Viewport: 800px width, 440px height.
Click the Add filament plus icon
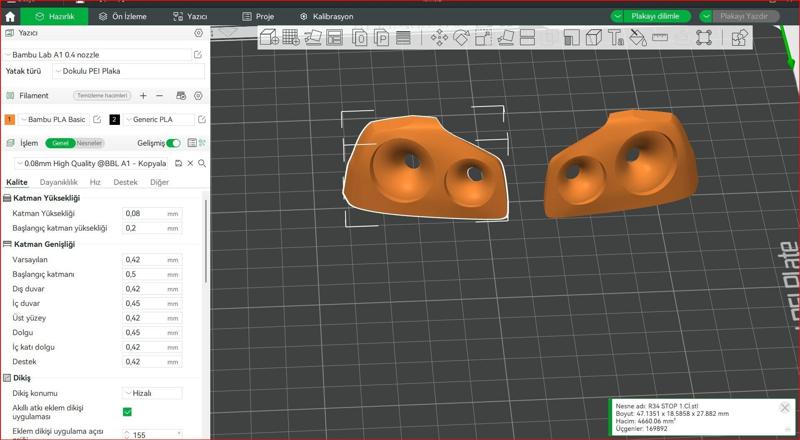[x=143, y=96]
